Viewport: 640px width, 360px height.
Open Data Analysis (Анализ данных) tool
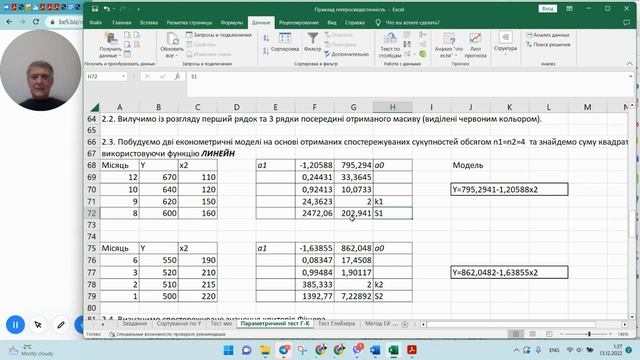coord(548,35)
